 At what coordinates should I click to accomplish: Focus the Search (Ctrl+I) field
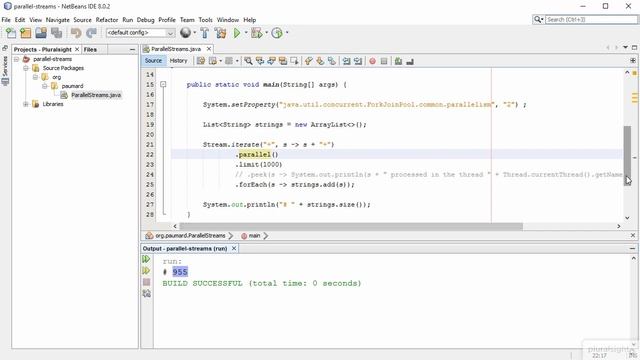click(591, 20)
